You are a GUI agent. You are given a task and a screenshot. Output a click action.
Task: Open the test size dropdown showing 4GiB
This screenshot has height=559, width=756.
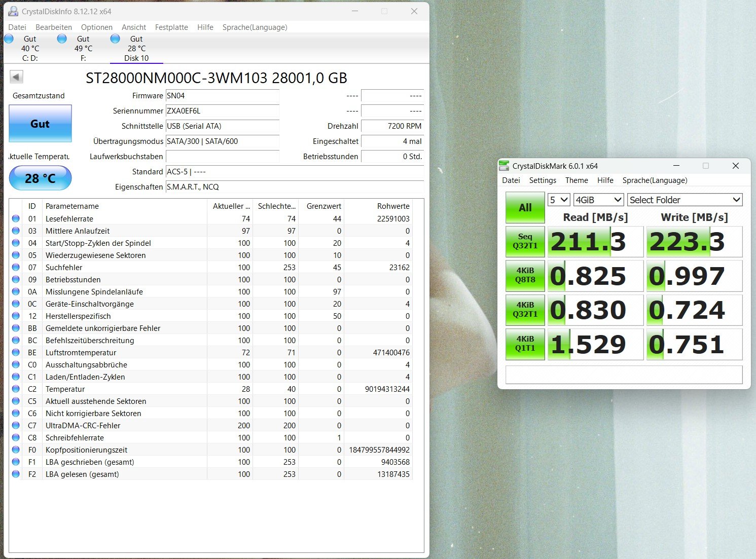[599, 200]
